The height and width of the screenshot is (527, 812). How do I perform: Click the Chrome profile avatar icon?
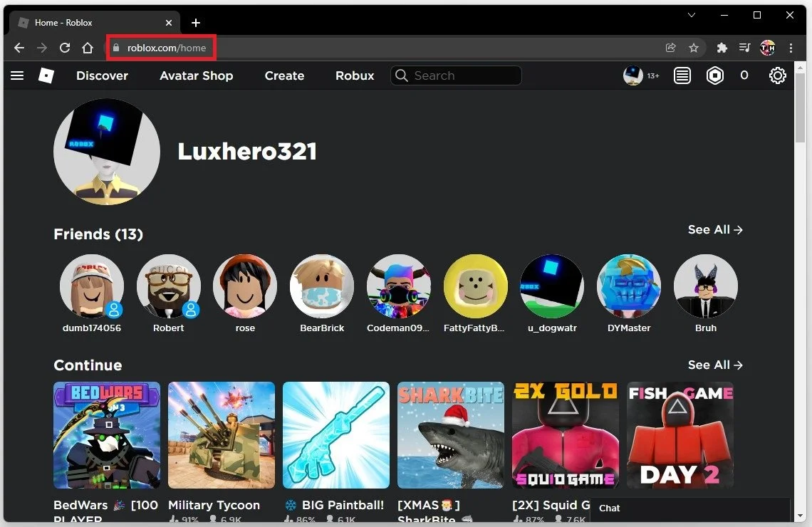click(x=767, y=48)
